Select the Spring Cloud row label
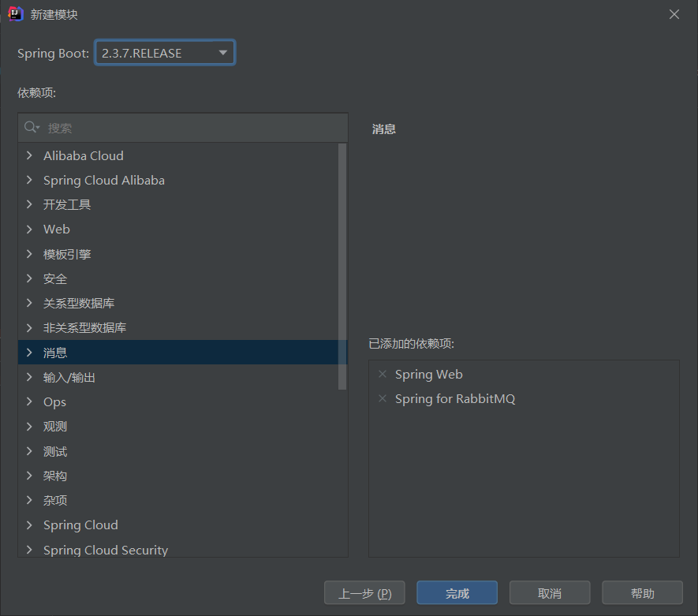This screenshot has width=698, height=616. tap(80, 525)
